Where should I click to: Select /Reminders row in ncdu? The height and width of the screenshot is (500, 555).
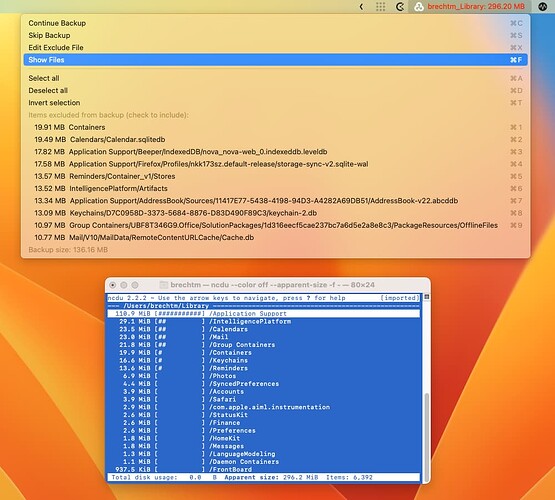coord(264,368)
